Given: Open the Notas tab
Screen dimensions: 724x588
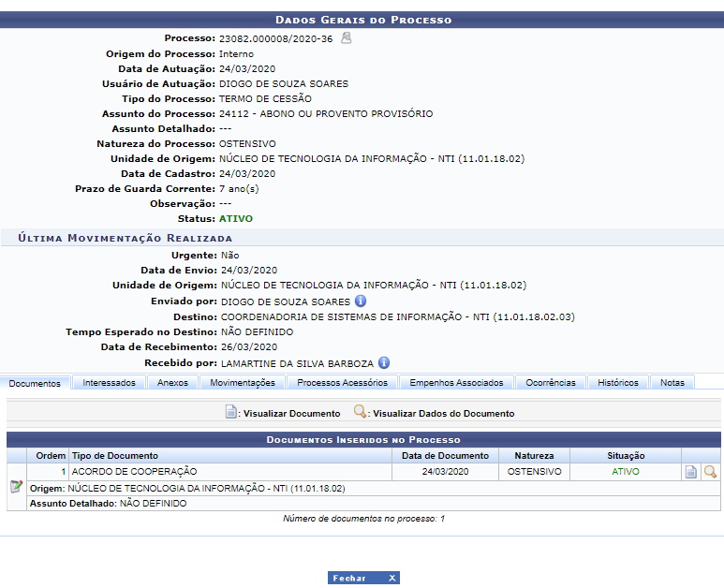Looking at the screenshot, I should pyautogui.click(x=672, y=383).
